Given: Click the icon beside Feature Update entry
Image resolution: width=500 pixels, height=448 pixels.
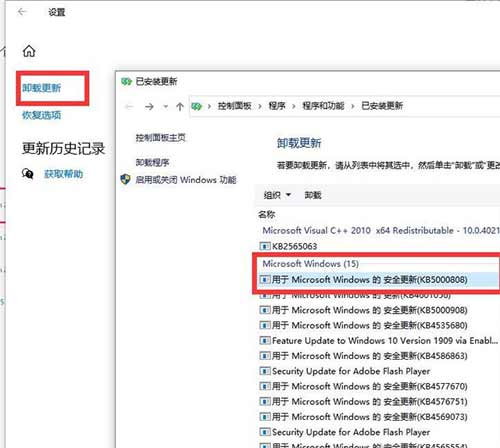Looking at the screenshot, I should point(265,341).
